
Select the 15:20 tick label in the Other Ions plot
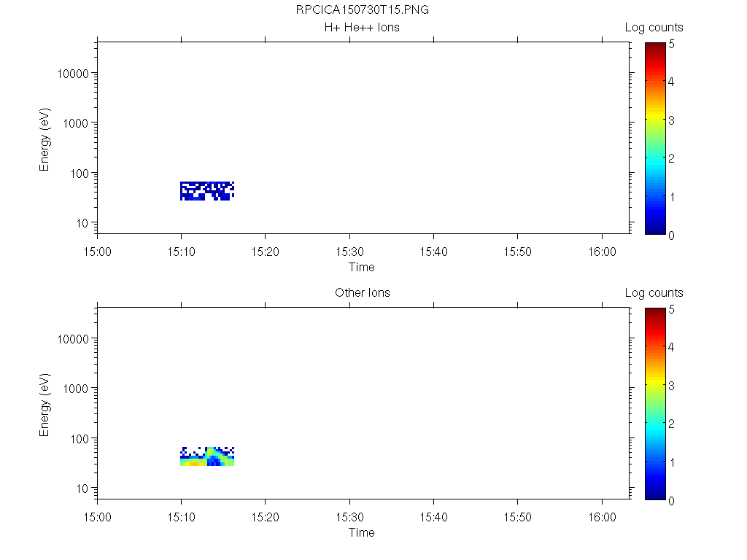(x=266, y=517)
